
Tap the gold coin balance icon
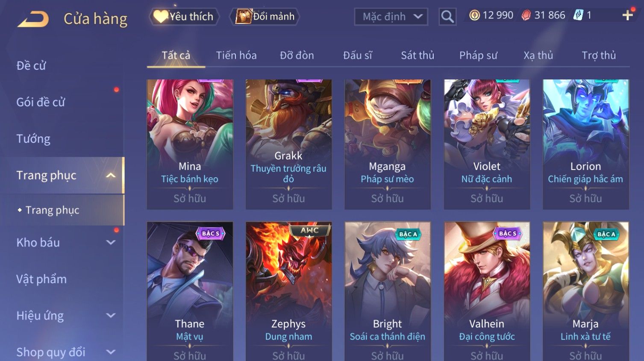tap(474, 15)
